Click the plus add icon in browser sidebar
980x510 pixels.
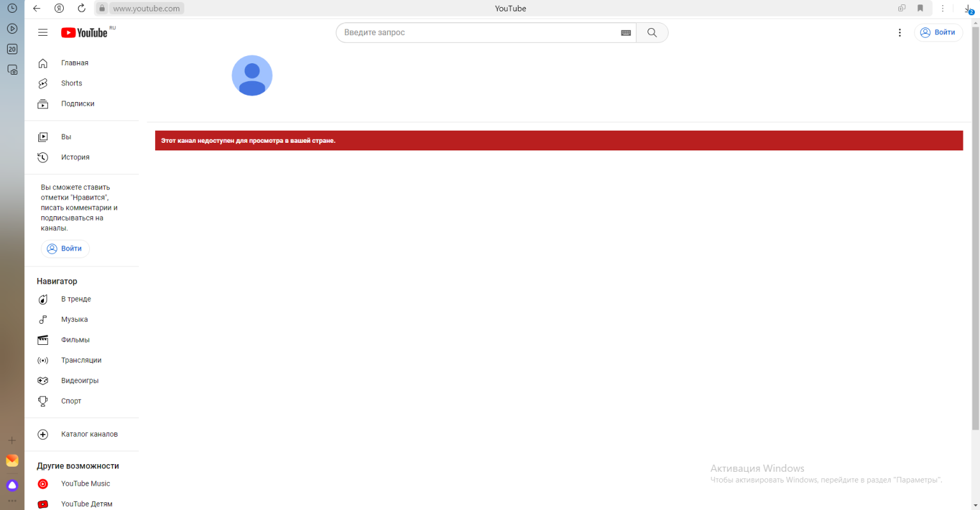[x=11, y=441]
